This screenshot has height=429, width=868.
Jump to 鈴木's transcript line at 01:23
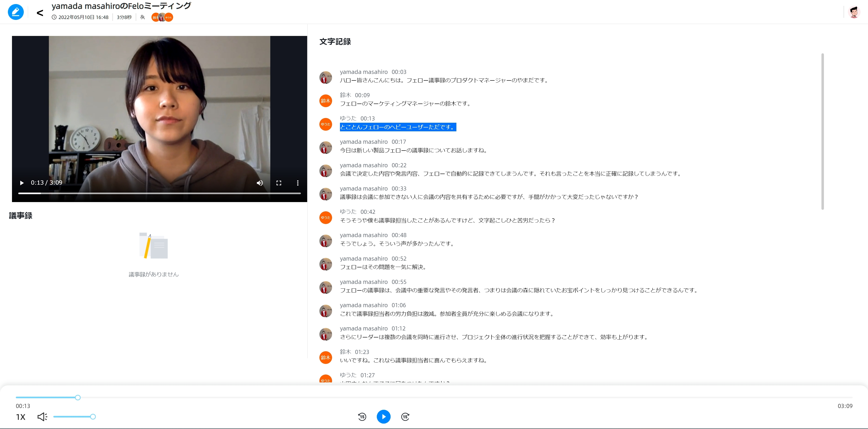413,360
